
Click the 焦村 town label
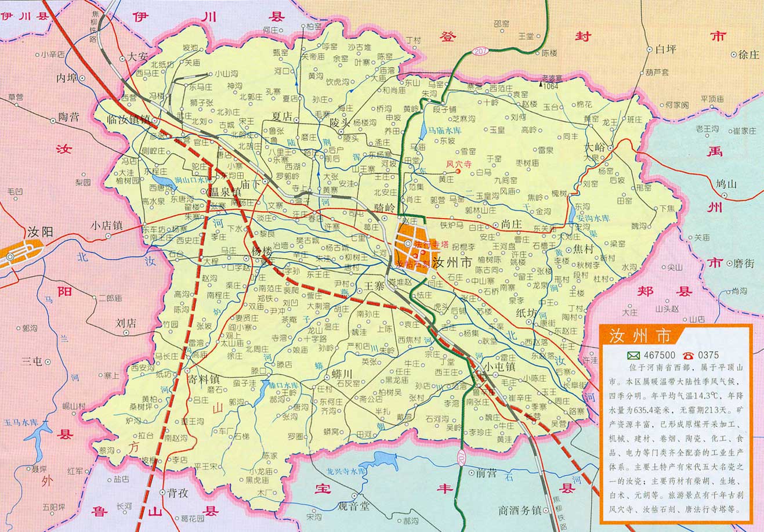click(582, 249)
